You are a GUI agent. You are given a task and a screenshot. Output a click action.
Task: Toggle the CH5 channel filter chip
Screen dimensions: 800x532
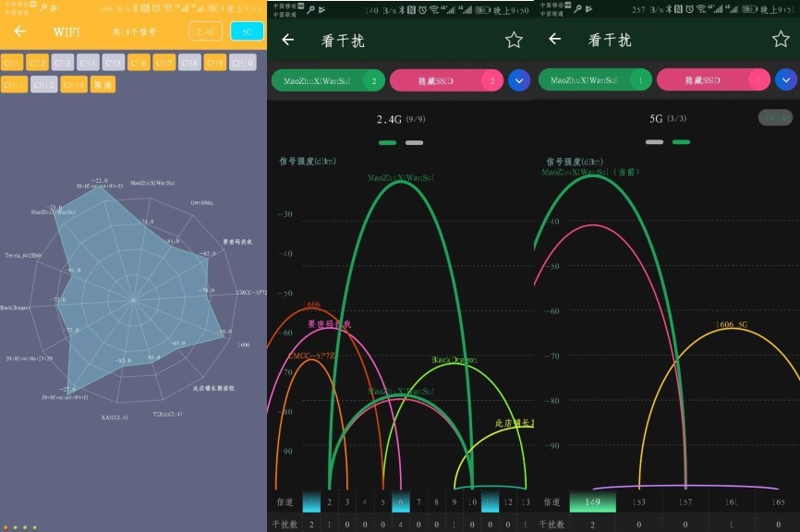pyautogui.click(x=111, y=62)
